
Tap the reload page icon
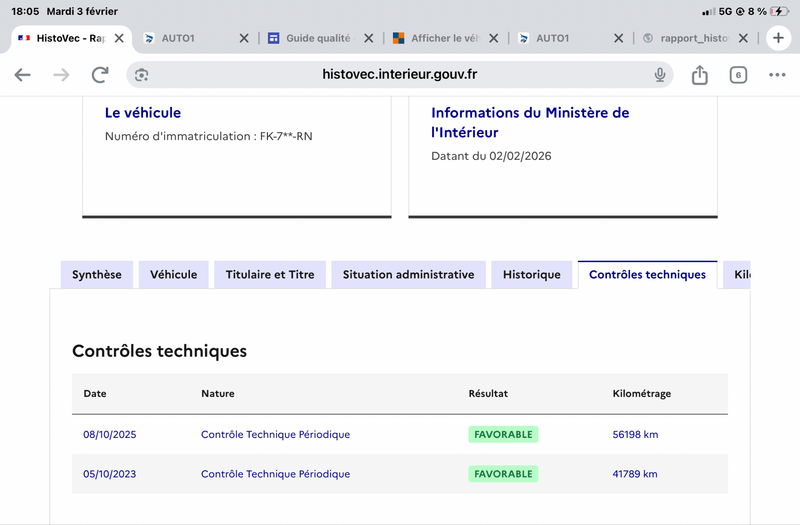coord(100,75)
